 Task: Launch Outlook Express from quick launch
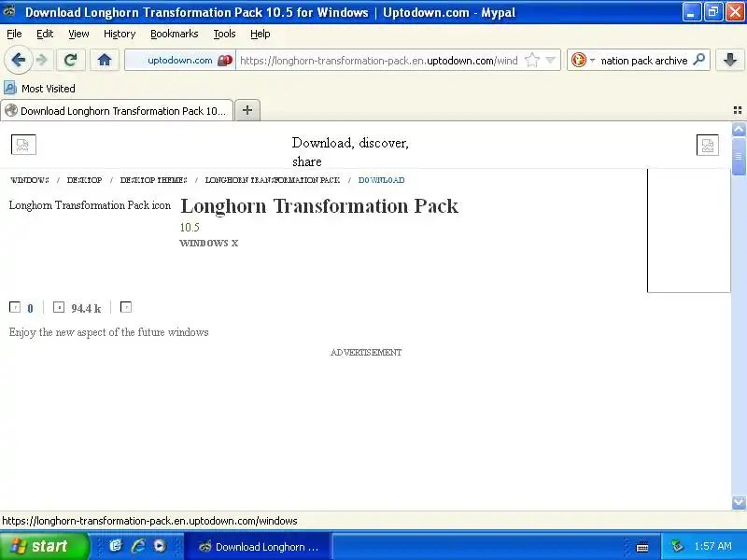[116, 546]
